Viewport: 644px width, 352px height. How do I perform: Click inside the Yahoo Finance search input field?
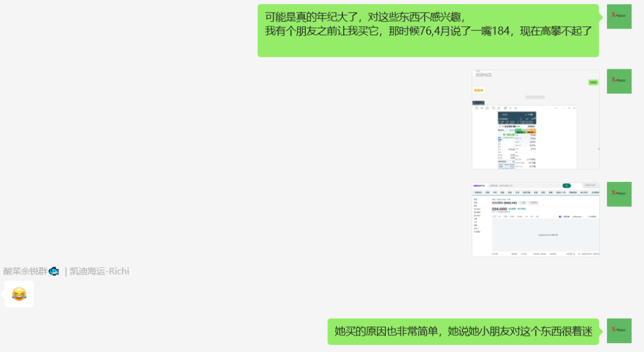click(524, 185)
